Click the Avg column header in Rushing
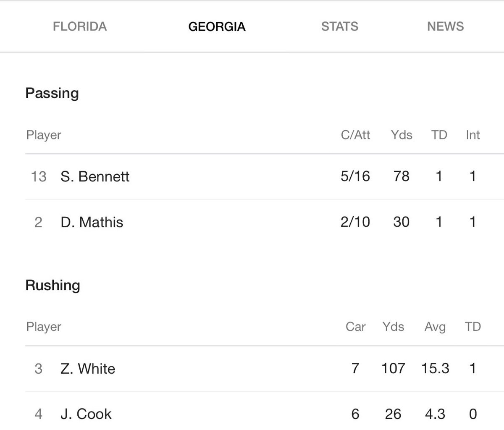Viewport: 504px width, 430px height. pos(435,327)
